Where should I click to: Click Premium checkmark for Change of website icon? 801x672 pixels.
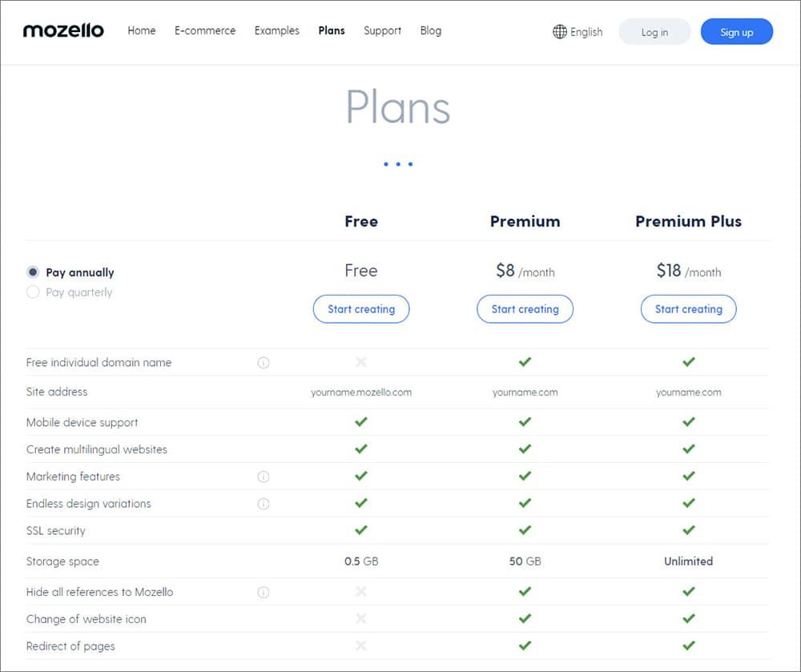click(525, 618)
